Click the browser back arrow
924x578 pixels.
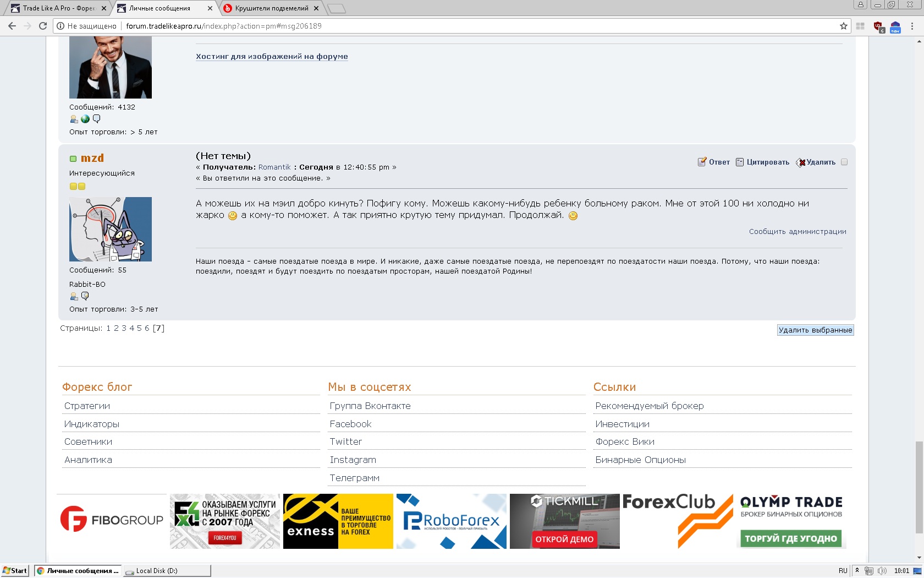[12, 26]
